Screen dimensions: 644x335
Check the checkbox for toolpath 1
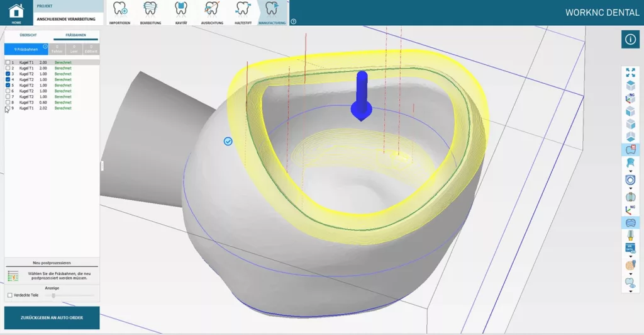pyautogui.click(x=8, y=62)
